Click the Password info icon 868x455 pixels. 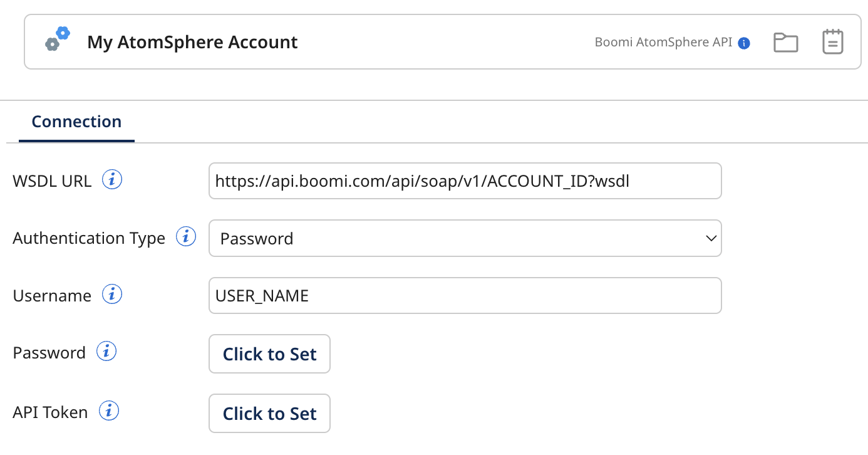pos(106,351)
